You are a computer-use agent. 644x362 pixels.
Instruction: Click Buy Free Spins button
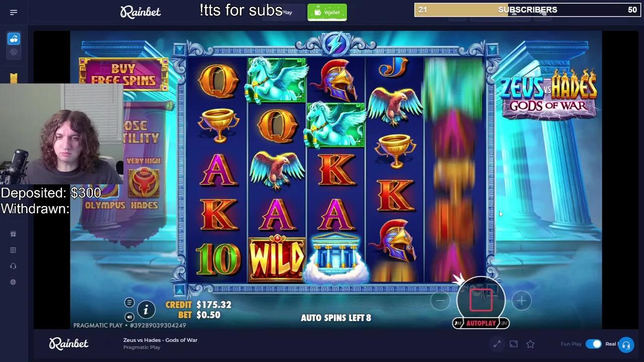click(x=124, y=74)
